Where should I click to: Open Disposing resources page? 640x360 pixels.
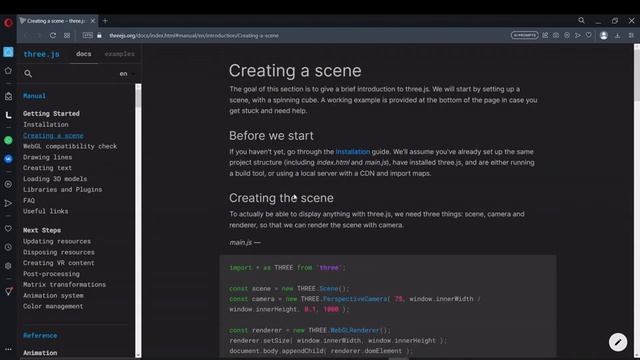click(59, 252)
